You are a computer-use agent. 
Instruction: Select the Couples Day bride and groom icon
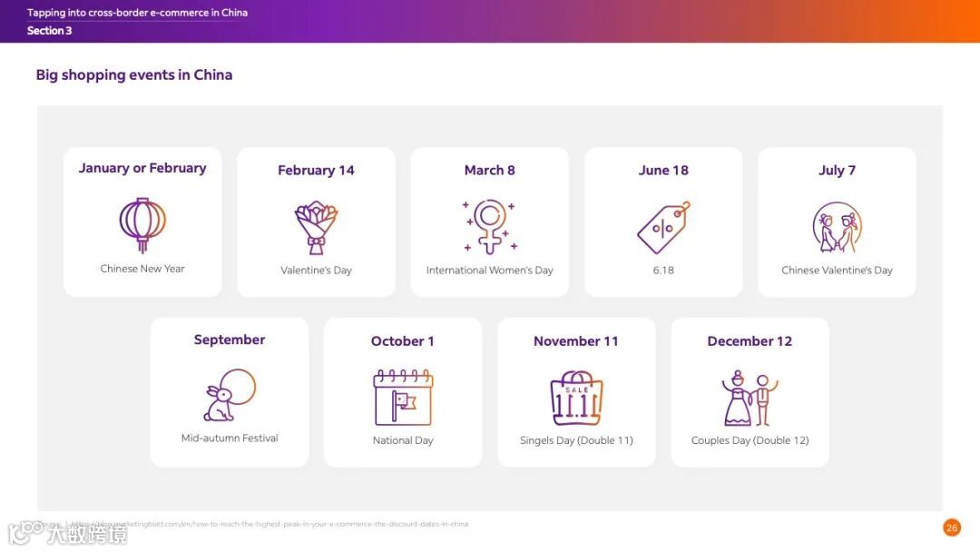click(x=750, y=398)
